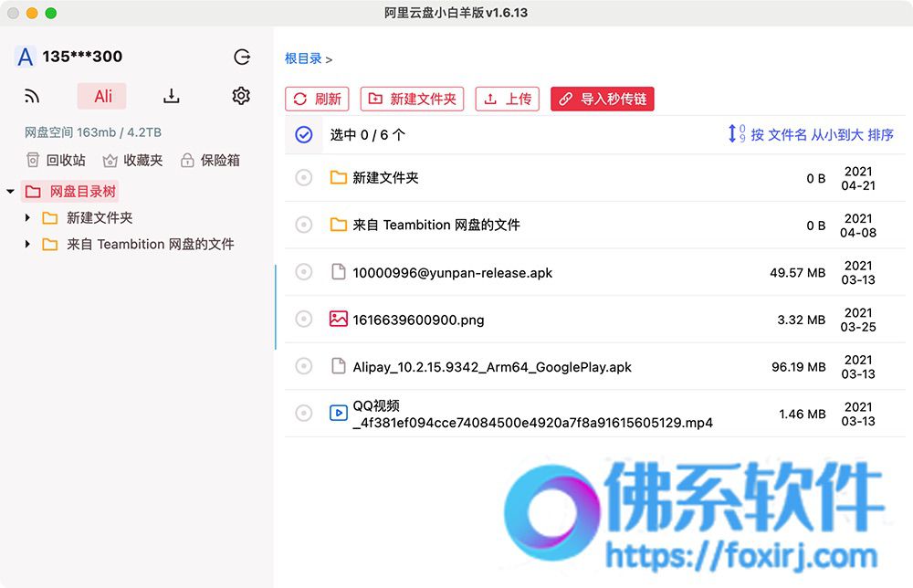Select the 1616639600900.png file radio circle
Image resolution: width=913 pixels, height=588 pixels.
pos(303,319)
